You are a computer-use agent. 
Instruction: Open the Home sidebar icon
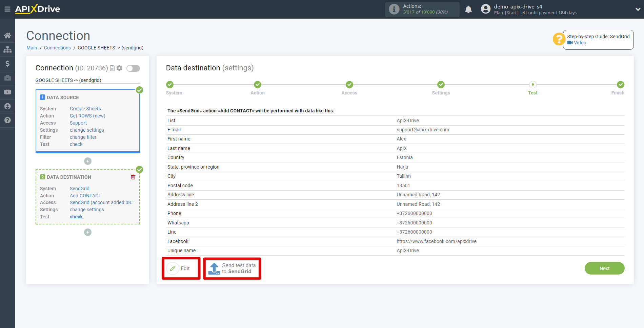7,36
